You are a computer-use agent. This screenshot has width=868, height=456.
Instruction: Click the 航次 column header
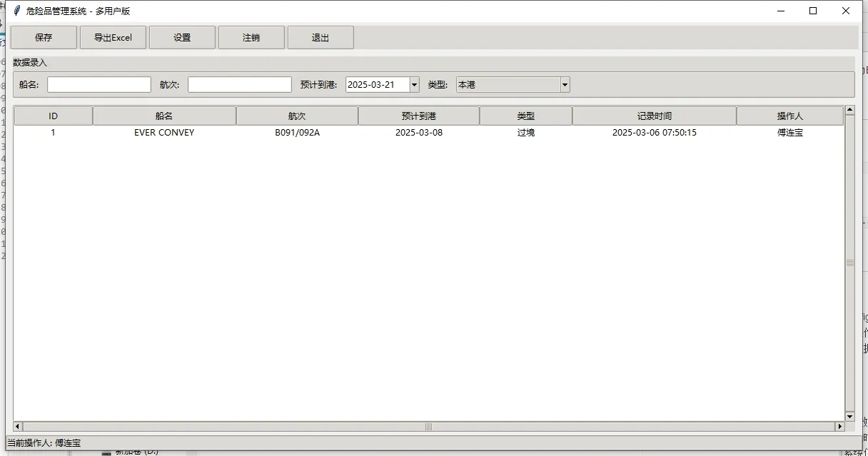click(296, 115)
